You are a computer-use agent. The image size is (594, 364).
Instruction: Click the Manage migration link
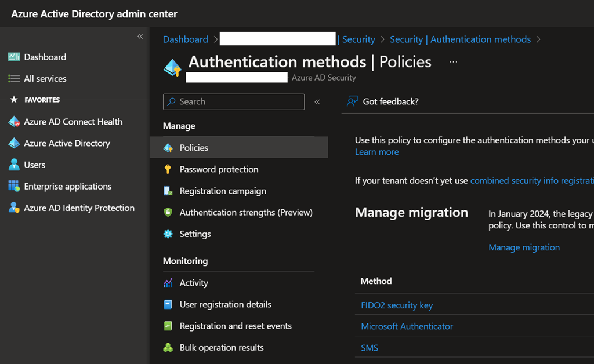[x=524, y=247]
